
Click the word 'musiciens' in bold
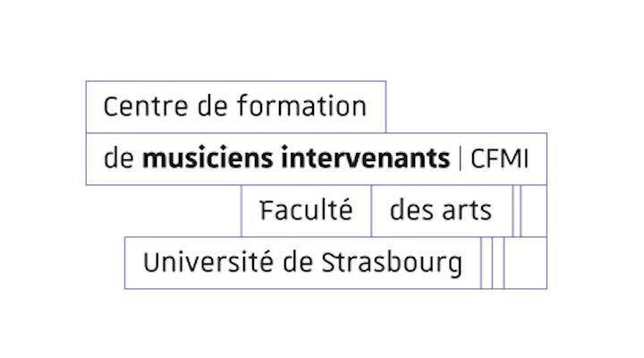point(208,158)
